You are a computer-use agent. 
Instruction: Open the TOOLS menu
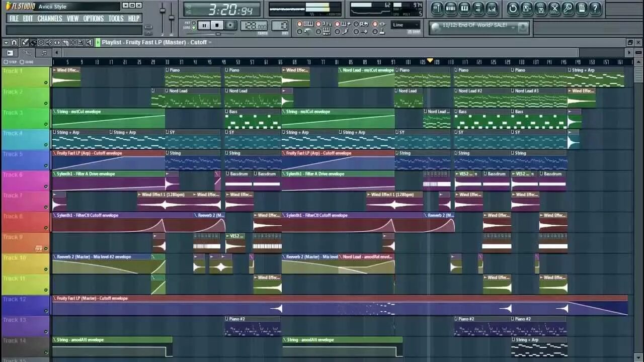click(116, 19)
